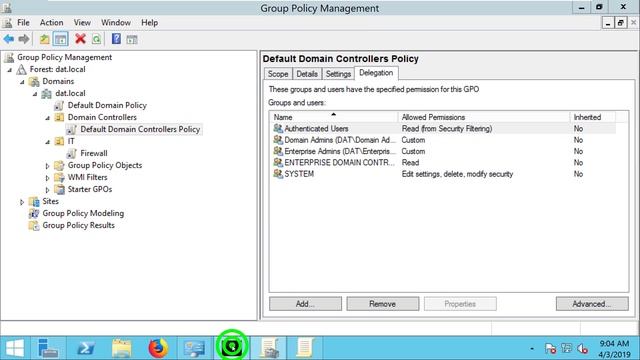Sort by the Name column header
The image size is (640, 360).
334,117
